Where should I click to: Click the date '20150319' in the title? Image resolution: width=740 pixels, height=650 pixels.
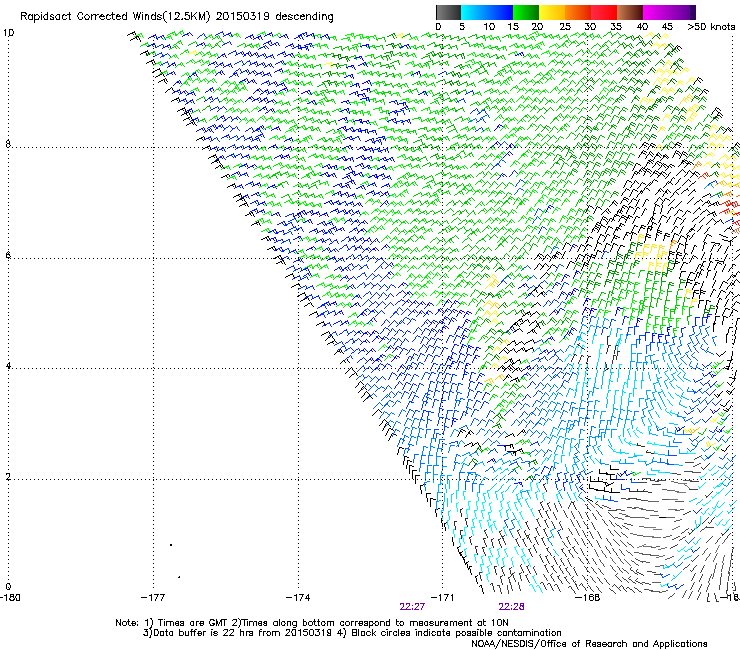(x=243, y=16)
